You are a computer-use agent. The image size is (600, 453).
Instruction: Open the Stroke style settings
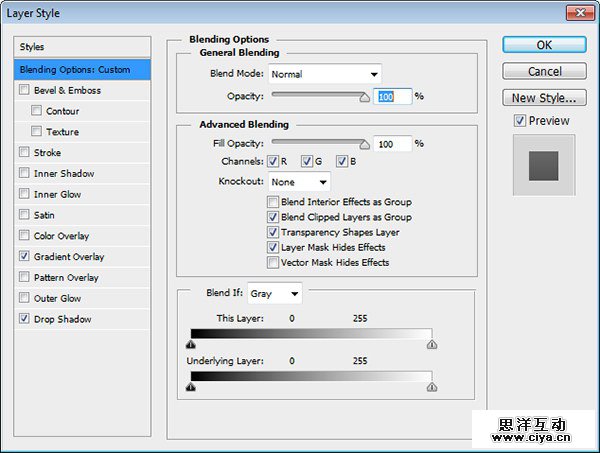pyautogui.click(x=48, y=153)
